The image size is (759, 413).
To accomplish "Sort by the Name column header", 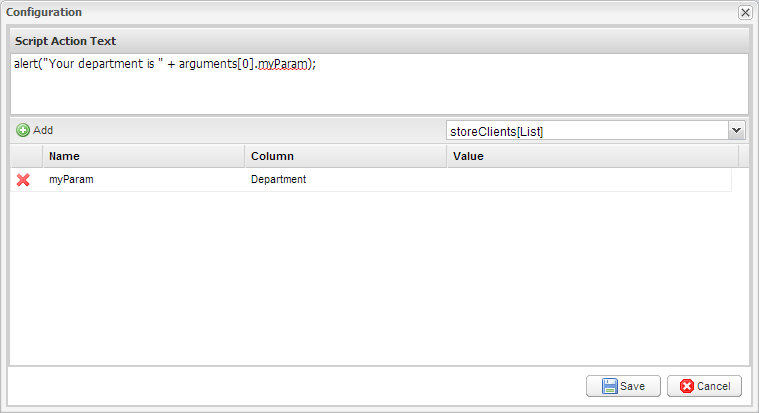I will tap(144, 156).
